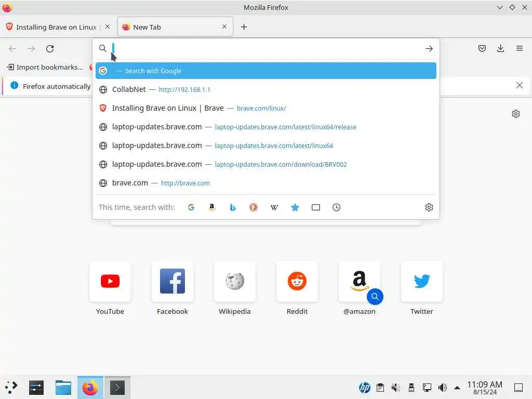
Task: Open Firefox application hamburger menu
Action: [x=519, y=48]
